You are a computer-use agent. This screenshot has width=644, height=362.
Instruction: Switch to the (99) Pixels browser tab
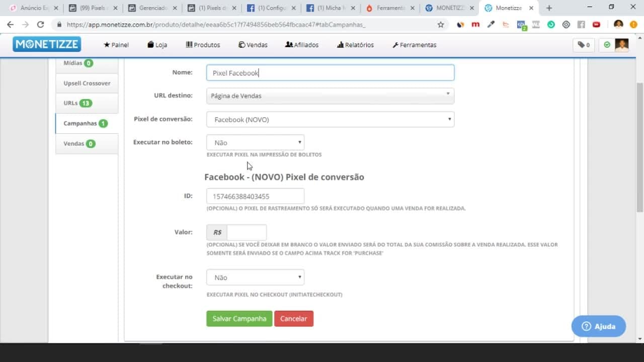point(92,8)
